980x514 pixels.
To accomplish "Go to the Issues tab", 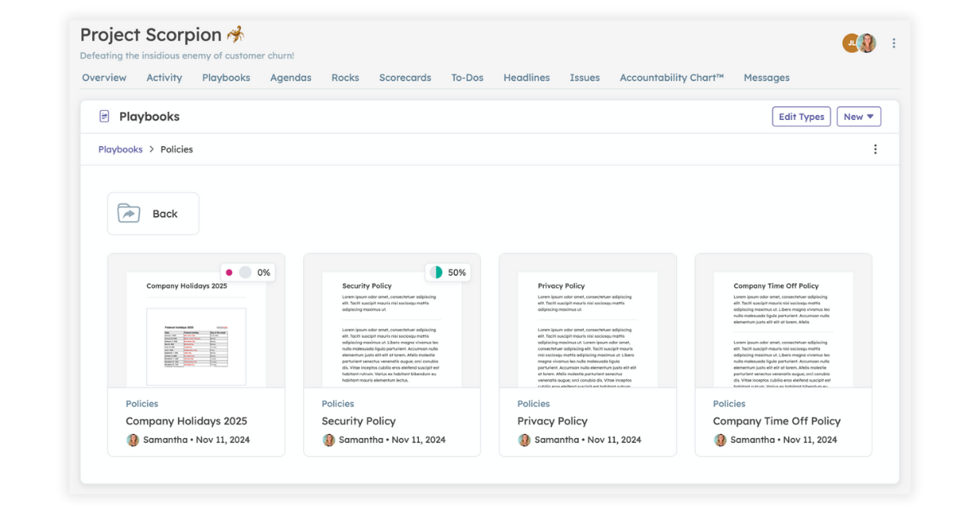I will 585,78.
